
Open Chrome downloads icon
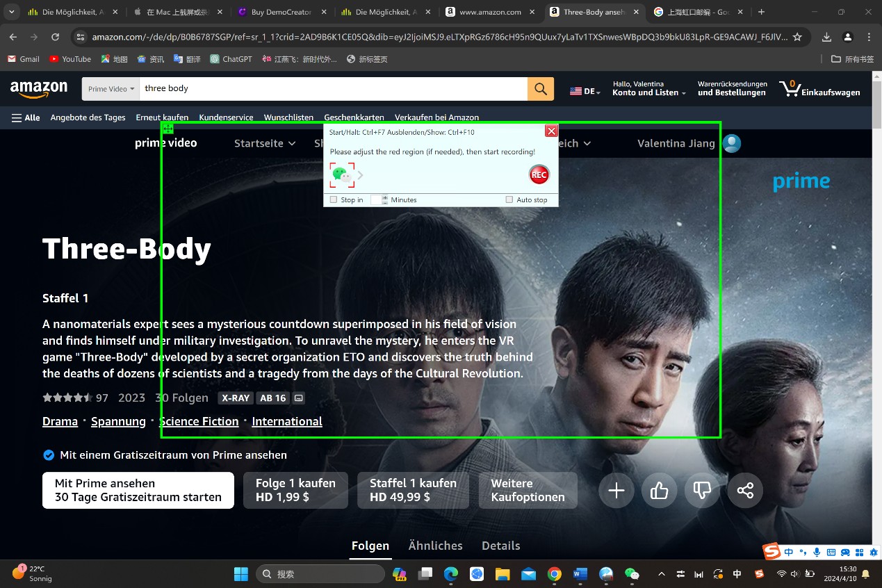[826, 37]
